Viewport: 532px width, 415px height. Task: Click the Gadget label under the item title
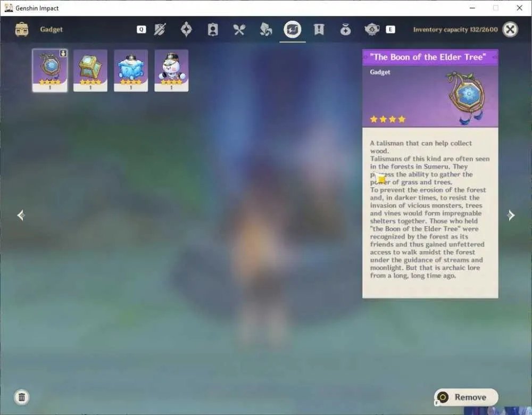pos(380,72)
